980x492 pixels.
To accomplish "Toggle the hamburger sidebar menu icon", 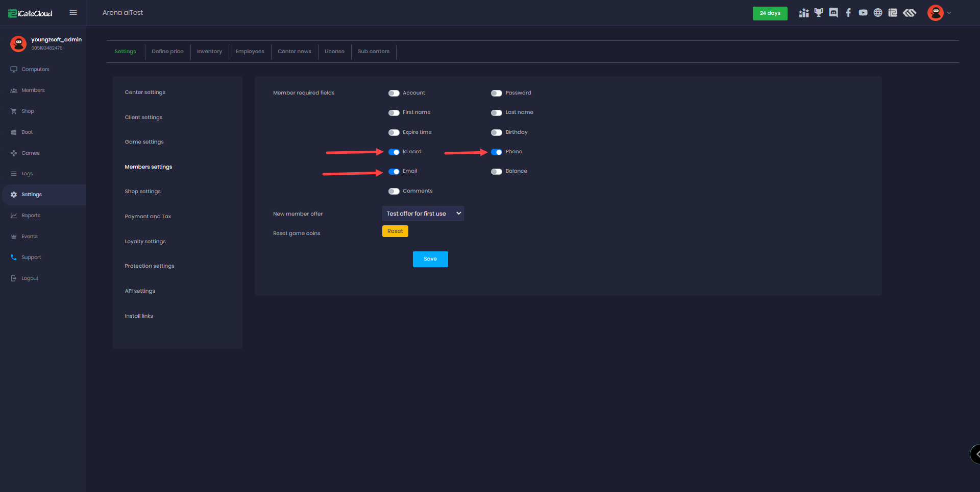I will [x=73, y=13].
